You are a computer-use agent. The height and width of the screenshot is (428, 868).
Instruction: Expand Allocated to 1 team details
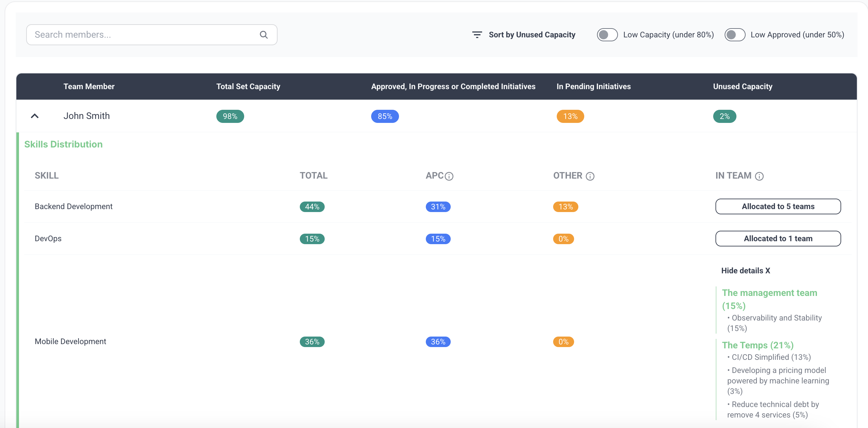point(778,239)
